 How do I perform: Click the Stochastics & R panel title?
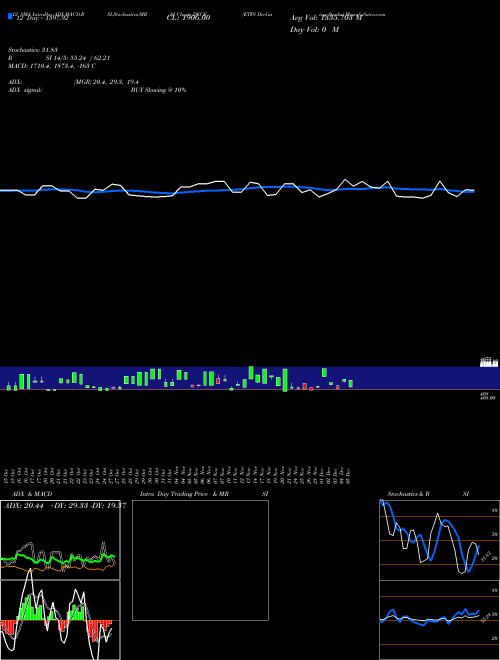(x=409, y=494)
